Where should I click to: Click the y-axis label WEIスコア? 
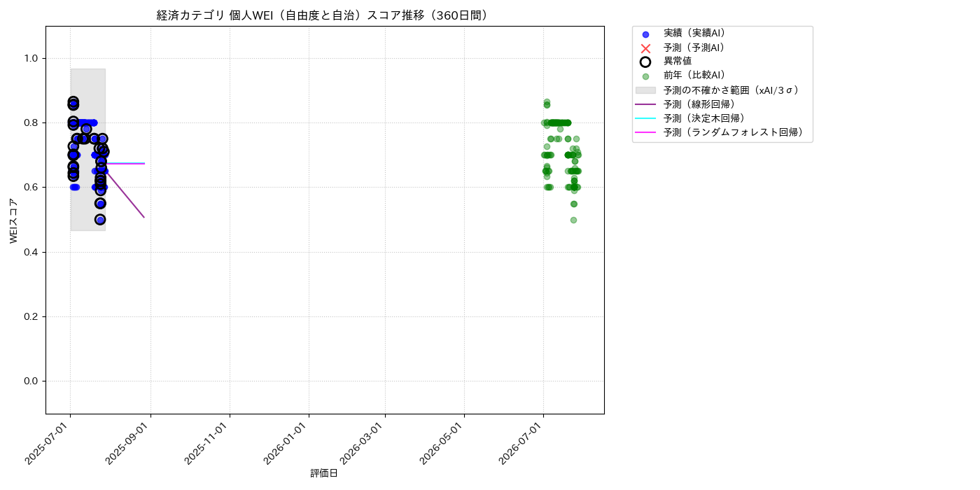[14, 220]
